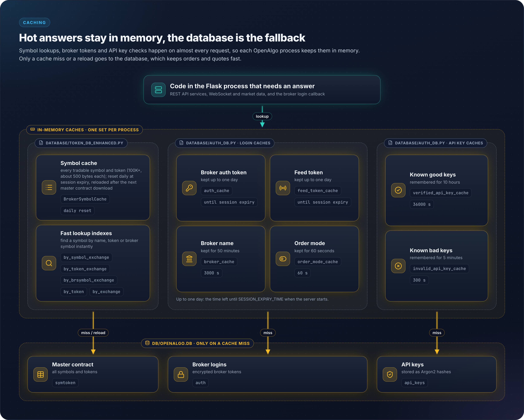Click the database icon in db/openalgo.db label
The image size is (524, 420).
[x=147, y=343]
